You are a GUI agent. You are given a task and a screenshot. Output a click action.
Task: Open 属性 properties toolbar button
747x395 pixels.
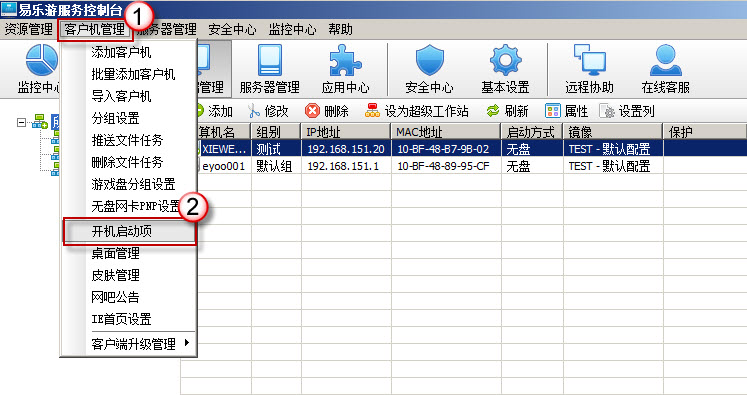[x=567, y=111]
